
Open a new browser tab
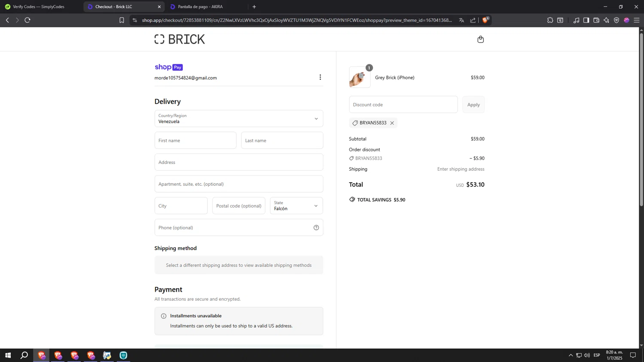254,7
